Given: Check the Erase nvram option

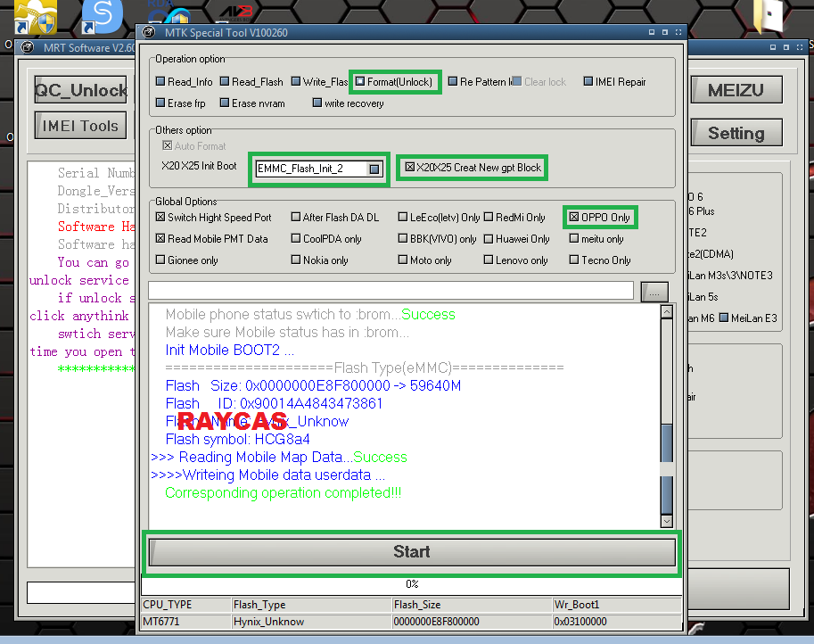Looking at the screenshot, I should pos(225,103).
